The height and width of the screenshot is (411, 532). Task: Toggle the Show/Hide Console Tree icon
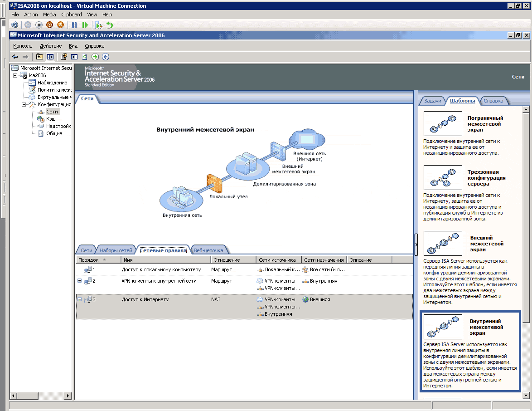click(x=50, y=57)
